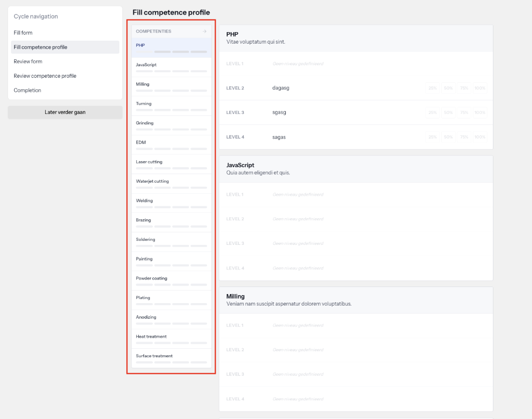The width and height of the screenshot is (532, 419).
Task: Select Heat treatment in competencies list
Action: (171, 339)
